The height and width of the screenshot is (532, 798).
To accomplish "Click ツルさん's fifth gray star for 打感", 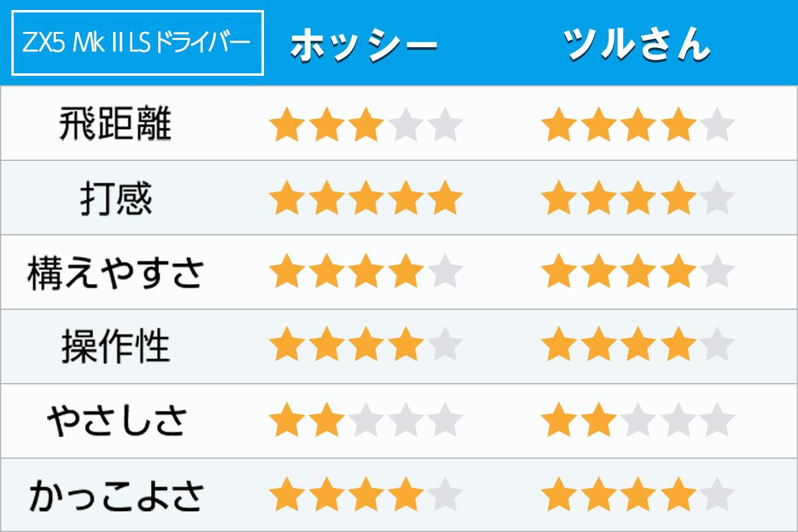I will [716, 199].
